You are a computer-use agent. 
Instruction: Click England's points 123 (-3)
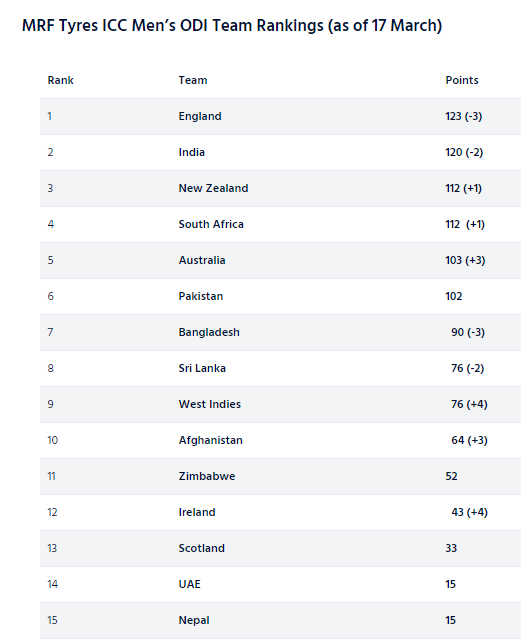click(x=464, y=116)
